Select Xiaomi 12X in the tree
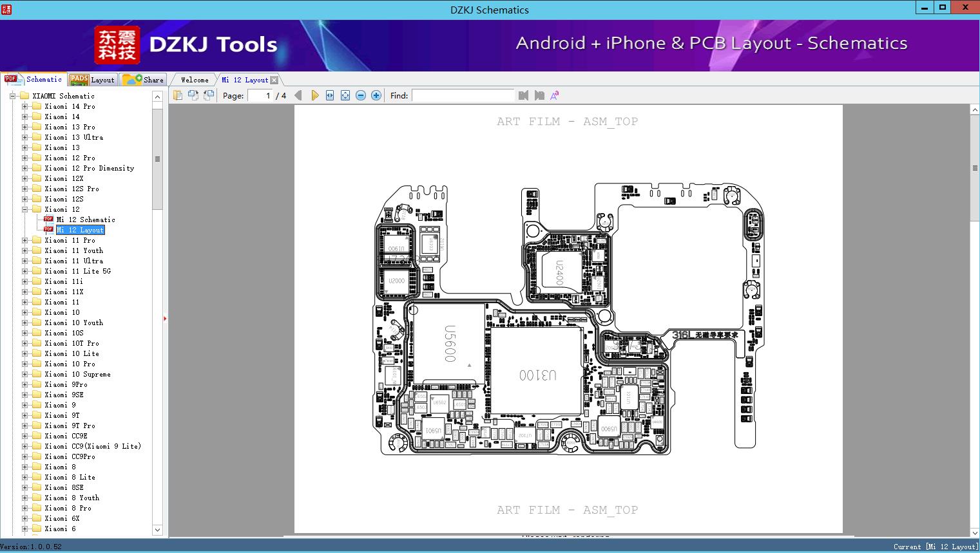Screen dimensions: 980x553 click(x=64, y=178)
